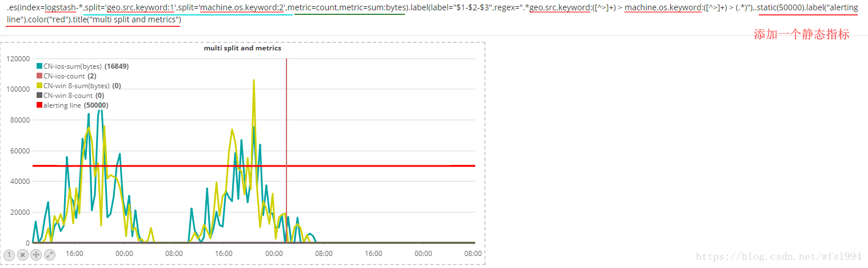Click the chart title multi split and metrics
This screenshot has height=268, width=868.
(x=242, y=48)
